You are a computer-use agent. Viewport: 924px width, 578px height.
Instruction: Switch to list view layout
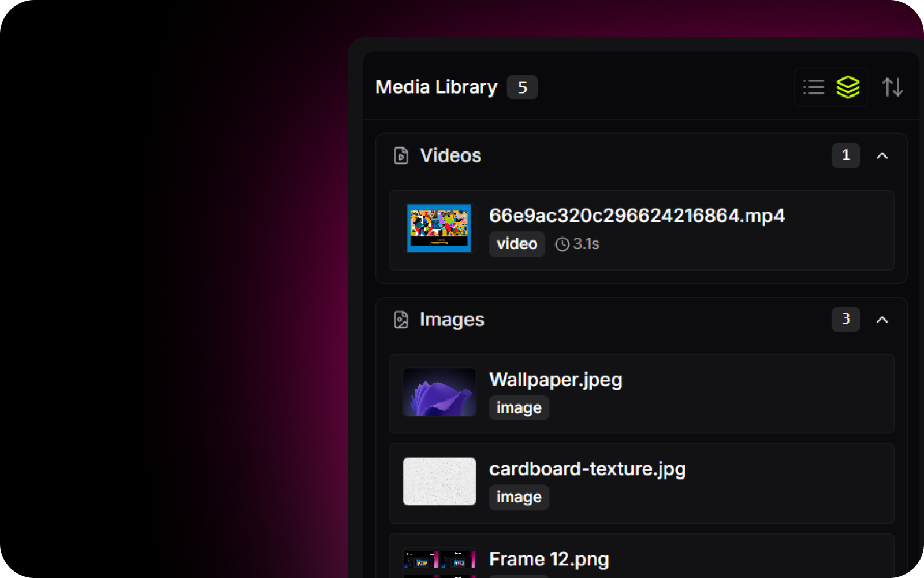tap(814, 87)
